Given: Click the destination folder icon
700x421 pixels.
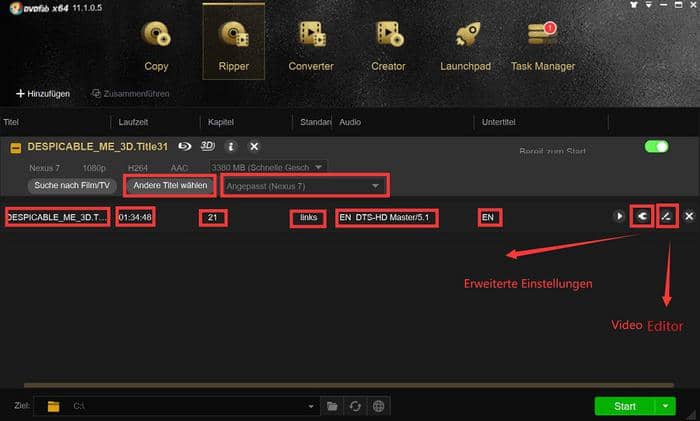Looking at the screenshot, I should pos(54,406).
